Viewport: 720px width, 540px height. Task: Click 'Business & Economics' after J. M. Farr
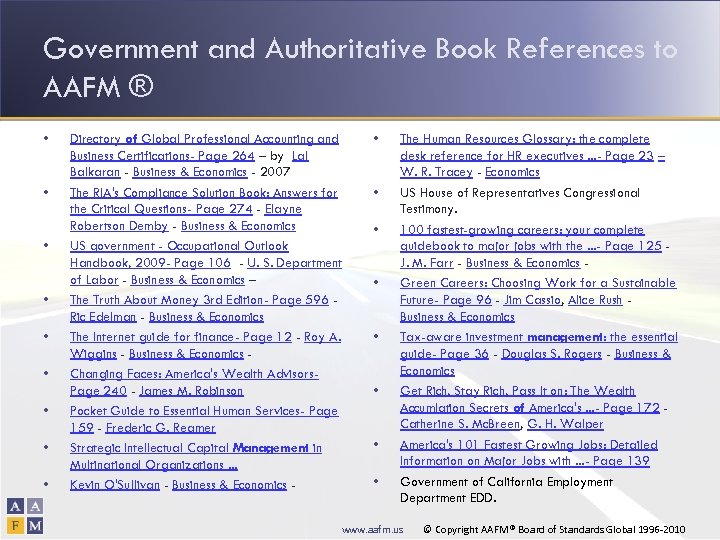pyautogui.click(x=523, y=263)
